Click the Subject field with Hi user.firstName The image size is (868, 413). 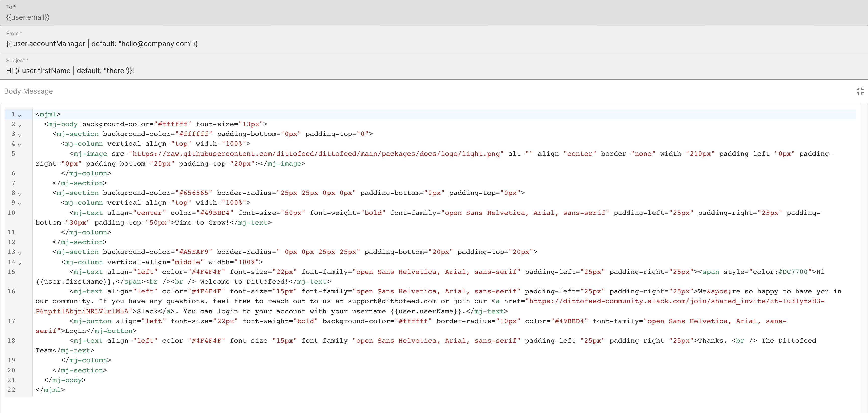click(434, 66)
